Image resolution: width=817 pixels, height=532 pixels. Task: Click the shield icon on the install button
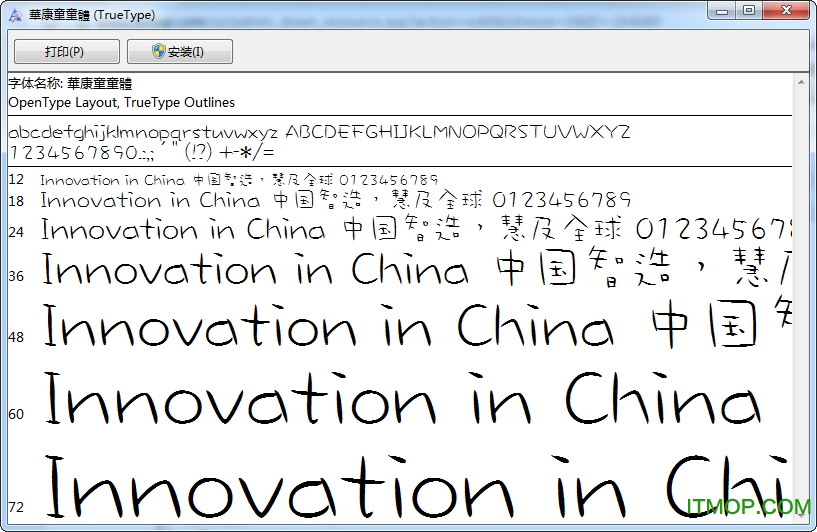(x=159, y=52)
